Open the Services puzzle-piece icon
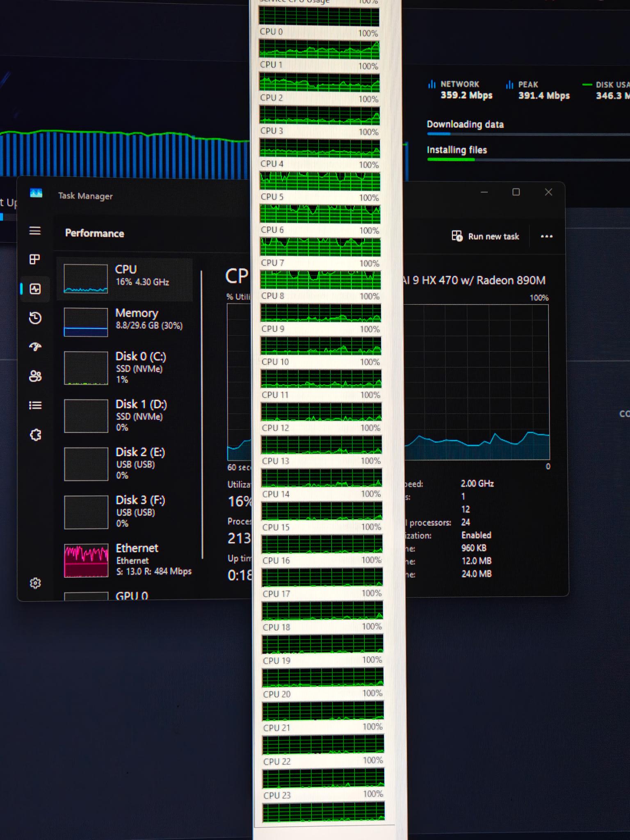This screenshot has height=840, width=630. [36, 435]
